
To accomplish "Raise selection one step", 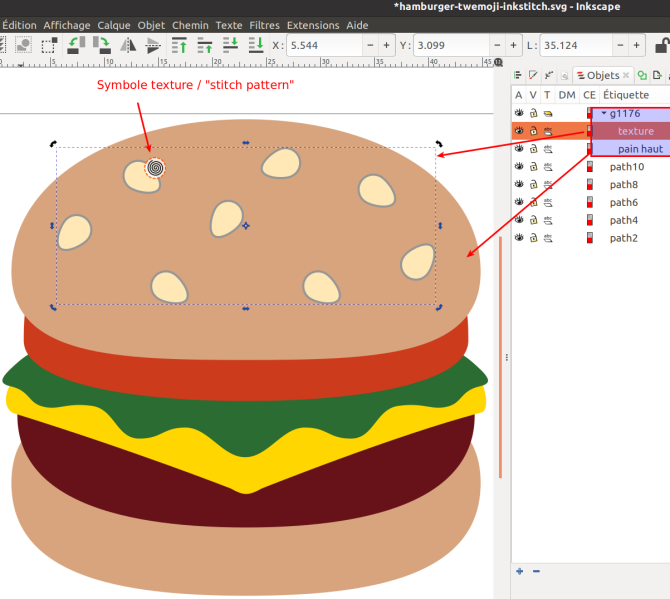I will (205, 45).
